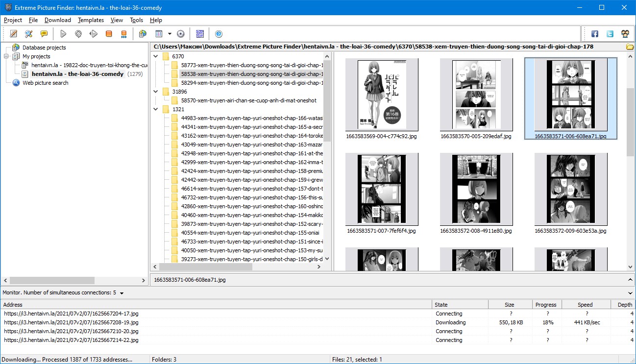
Task: Select download row ending 1625667208-19.jpg
Action: pyautogui.click(x=318, y=322)
